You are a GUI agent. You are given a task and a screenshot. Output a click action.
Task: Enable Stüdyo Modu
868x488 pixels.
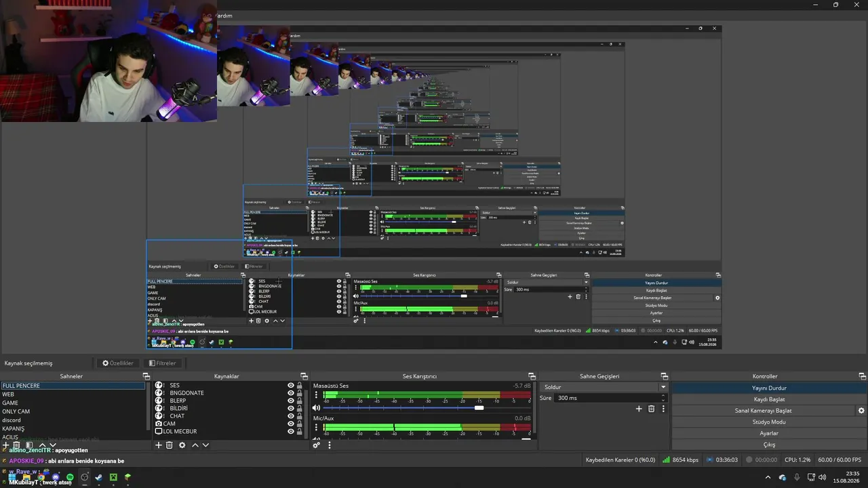769,422
